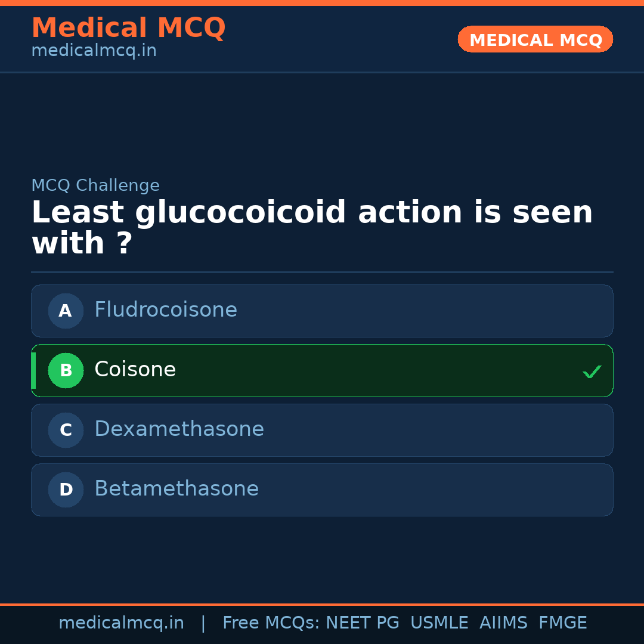644x644 pixels.
Task: Select the Betamethasone answer option
Action: pyautogui.click(x=322, y=490)
